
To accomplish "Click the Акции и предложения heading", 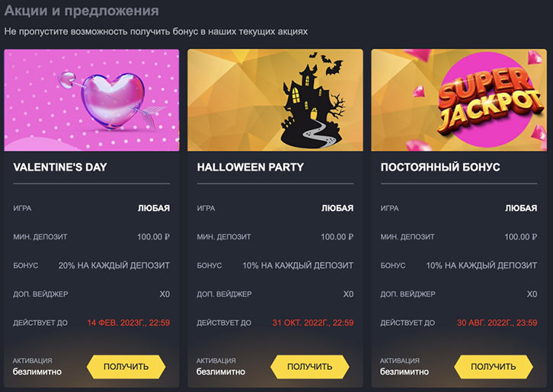I will click(x=82, y=11).
